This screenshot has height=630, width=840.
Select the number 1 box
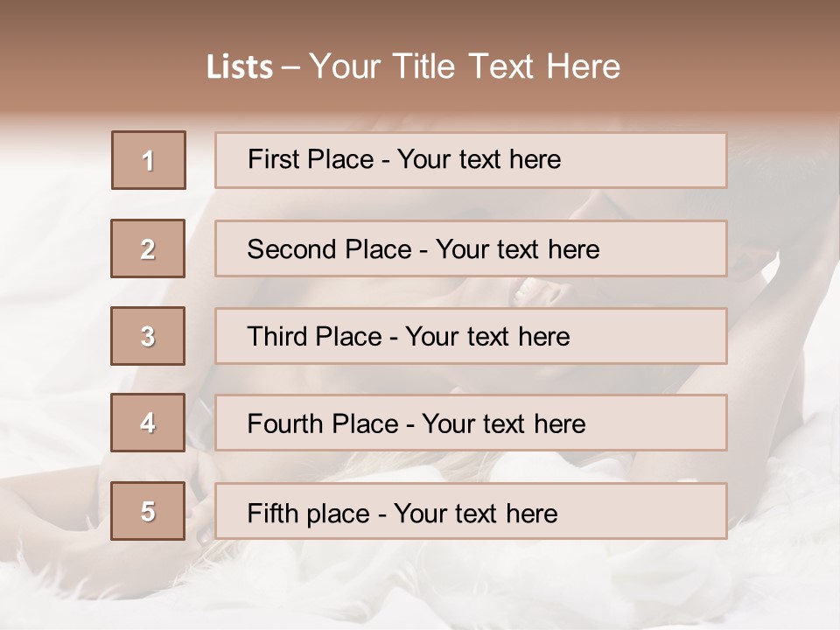tap(149, 160)
